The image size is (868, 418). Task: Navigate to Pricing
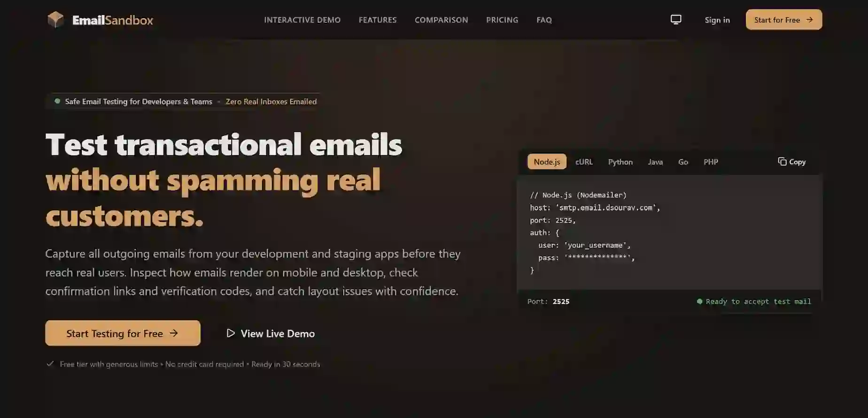coord(502,20)
